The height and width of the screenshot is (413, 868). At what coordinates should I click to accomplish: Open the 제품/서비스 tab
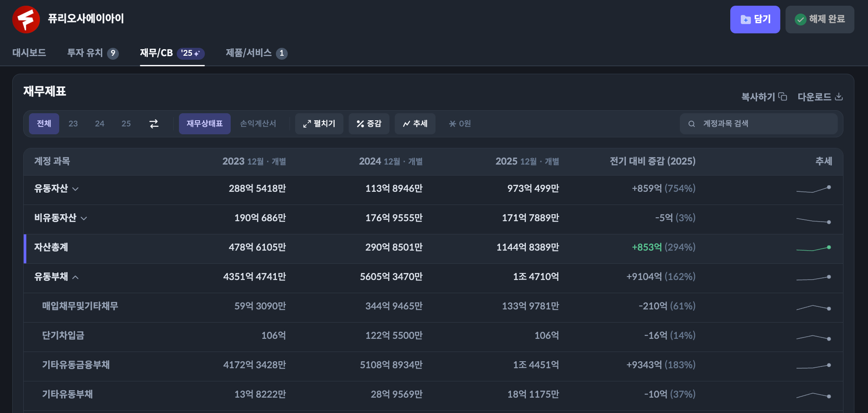[x=256, y=53]
